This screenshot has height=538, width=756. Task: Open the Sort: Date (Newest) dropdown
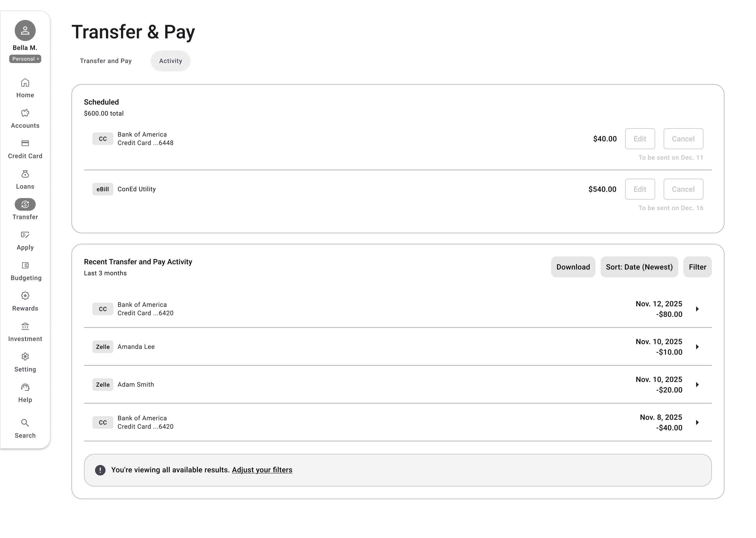(x=639, y=267)
